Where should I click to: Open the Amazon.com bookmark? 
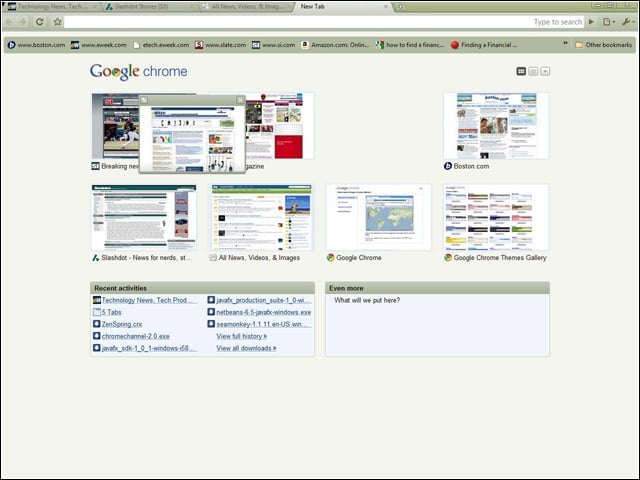(x=335, y=45)
